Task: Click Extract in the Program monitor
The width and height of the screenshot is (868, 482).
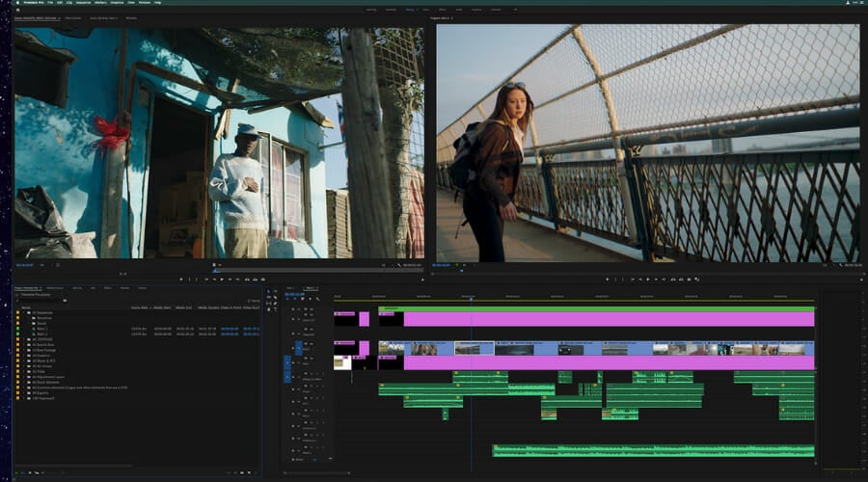Action: 682,280
